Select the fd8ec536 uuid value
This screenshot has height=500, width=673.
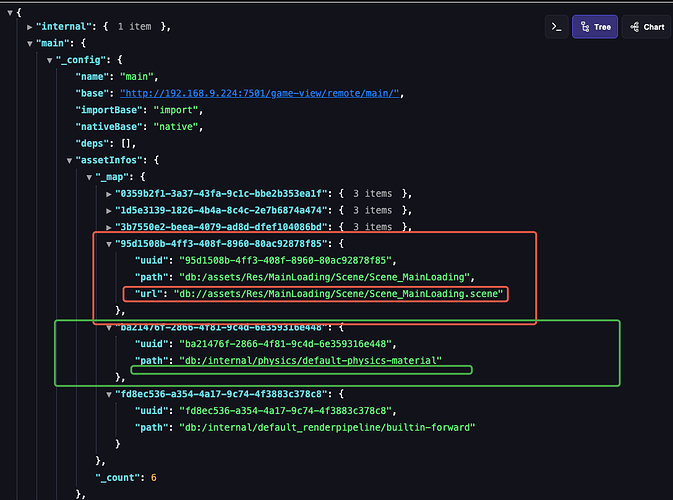pos(285,411)
